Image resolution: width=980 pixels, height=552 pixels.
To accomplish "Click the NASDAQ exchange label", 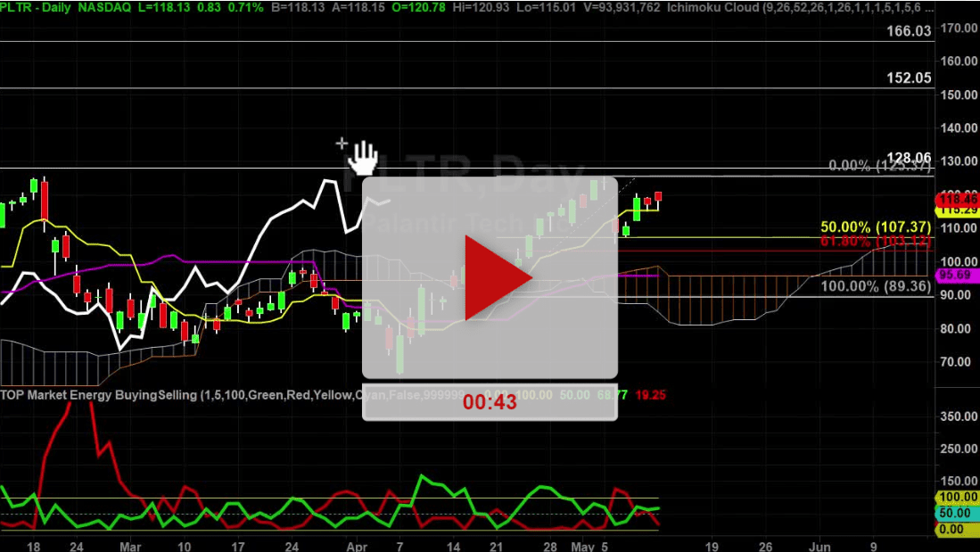I will [x=104, y=7].
